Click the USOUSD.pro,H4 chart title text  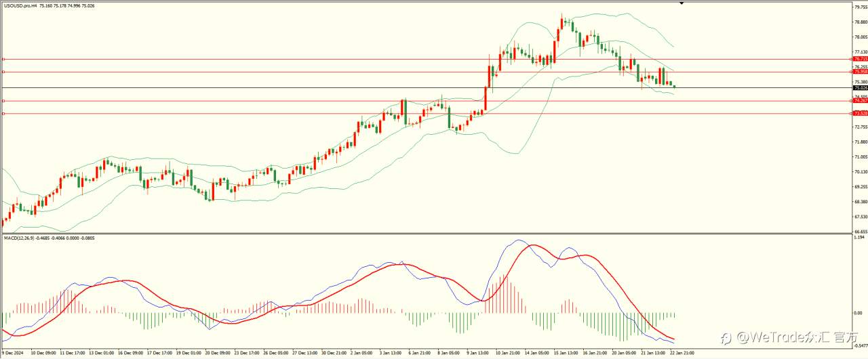tap(22, 6)
